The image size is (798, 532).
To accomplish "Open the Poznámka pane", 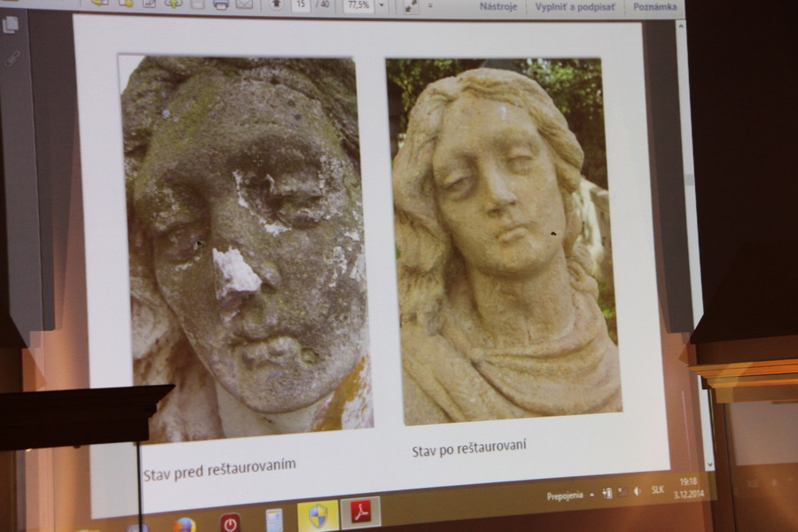I will click(654, 7).
